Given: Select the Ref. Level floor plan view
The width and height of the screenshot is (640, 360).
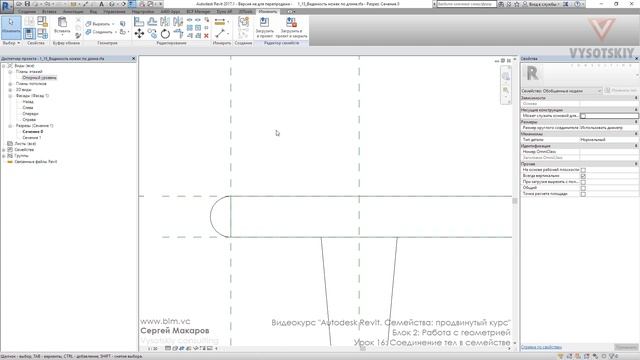Looking at the screenshot, I should point(39,78).
